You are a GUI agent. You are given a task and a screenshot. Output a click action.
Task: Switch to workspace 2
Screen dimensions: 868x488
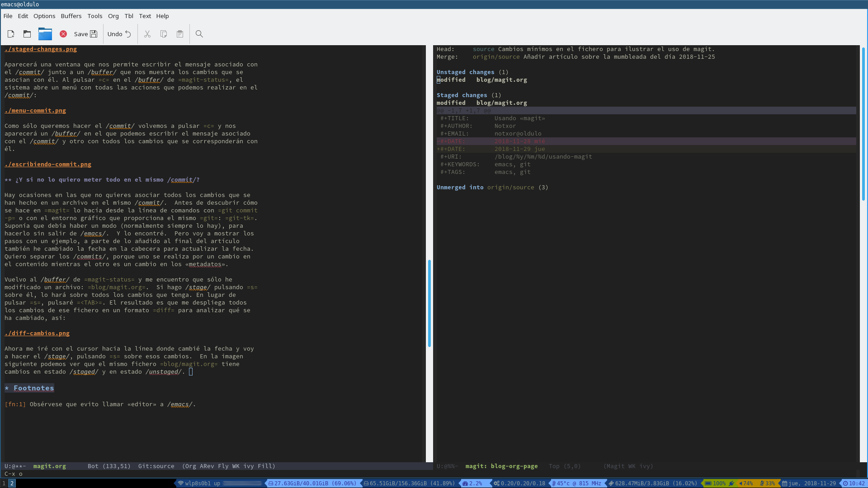tap(12, 483)
